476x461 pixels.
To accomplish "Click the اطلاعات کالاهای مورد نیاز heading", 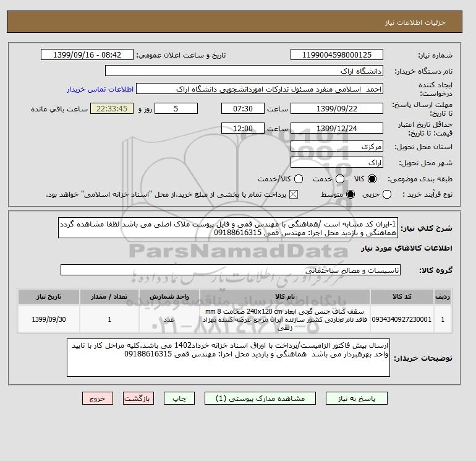I will [x=407, y=248].
